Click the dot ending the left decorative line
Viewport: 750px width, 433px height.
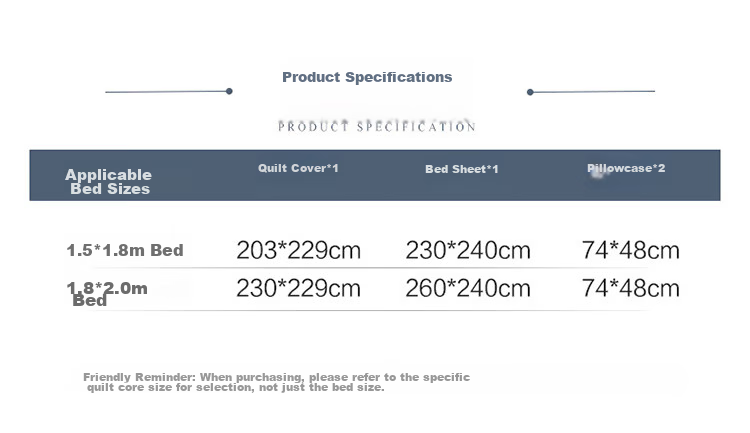[x=229, y=91]
